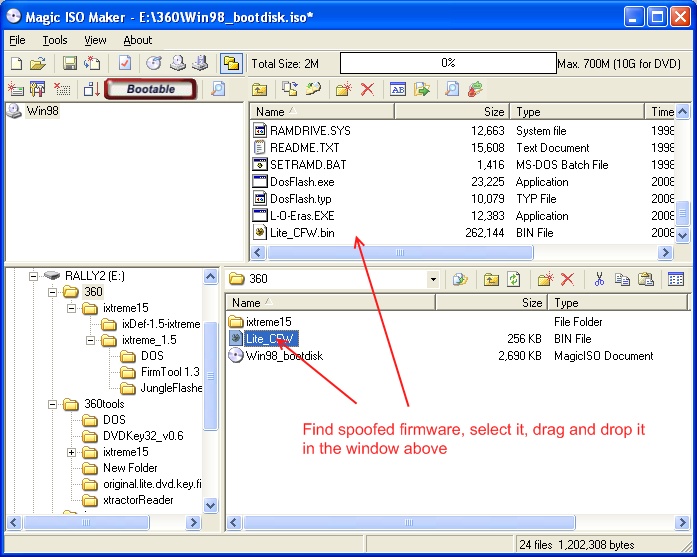This screenshot has width=697, height=557.
Task: Collapse the ixtreme_1.5 tree node
Action: [90, 341]
